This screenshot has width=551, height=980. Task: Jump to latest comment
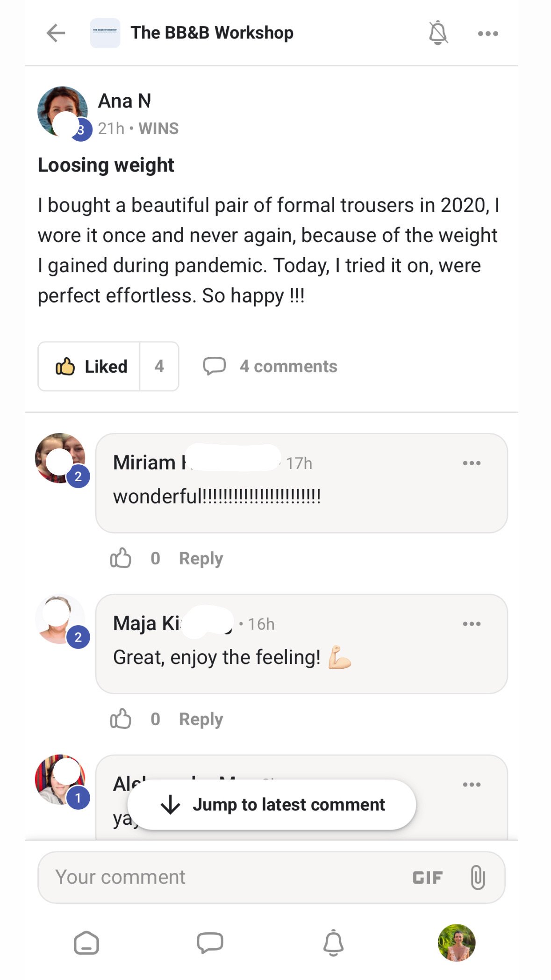click(272, 805)
